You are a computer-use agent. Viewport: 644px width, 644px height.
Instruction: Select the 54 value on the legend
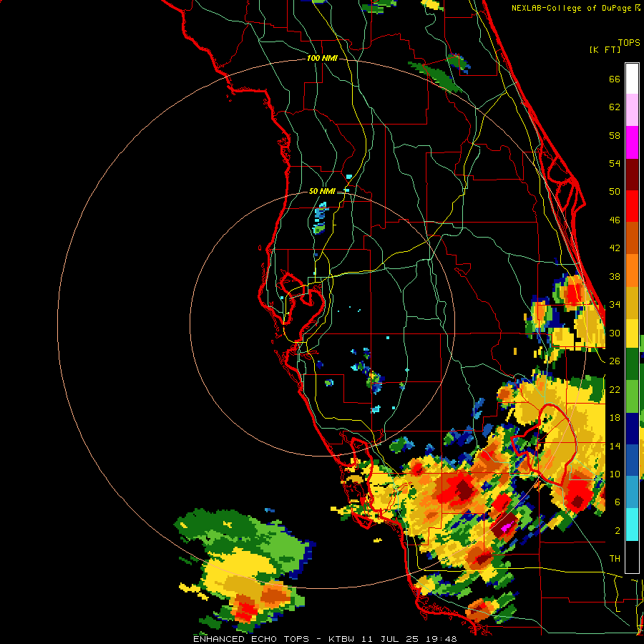[615, 163]
